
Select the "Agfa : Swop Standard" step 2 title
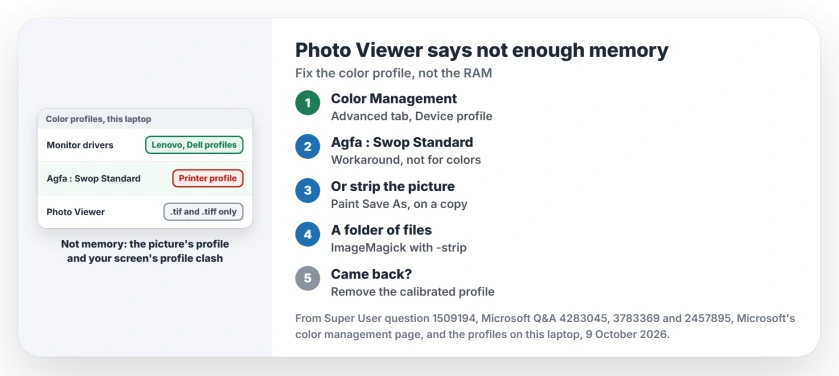coord(402,142)
